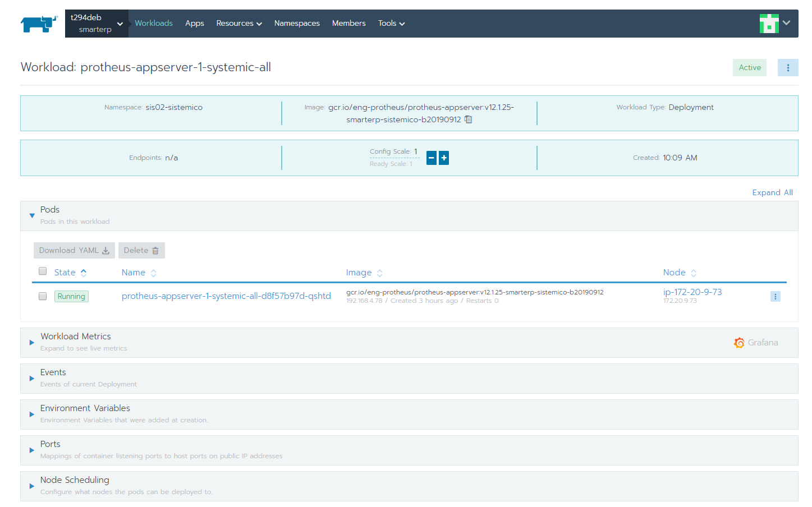Sort pods by State column
Image resolution: width=812 pixels, height=507 pixels.
point(70,273)
